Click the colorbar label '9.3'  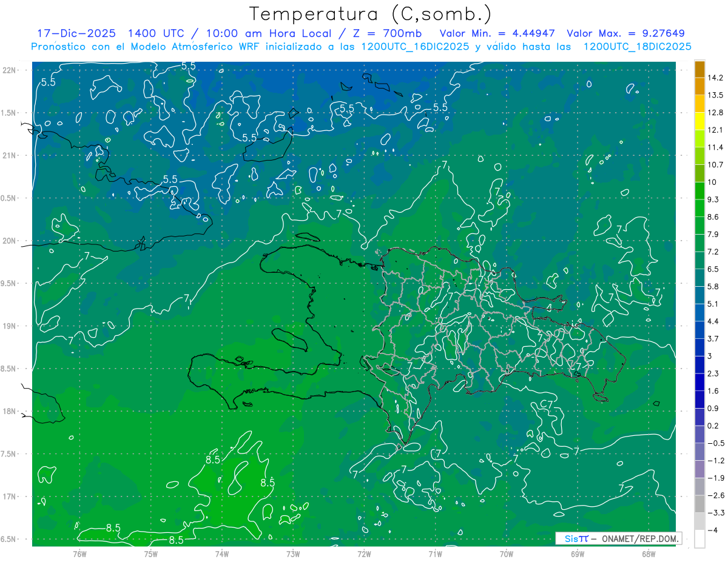(x=714, y=199)
